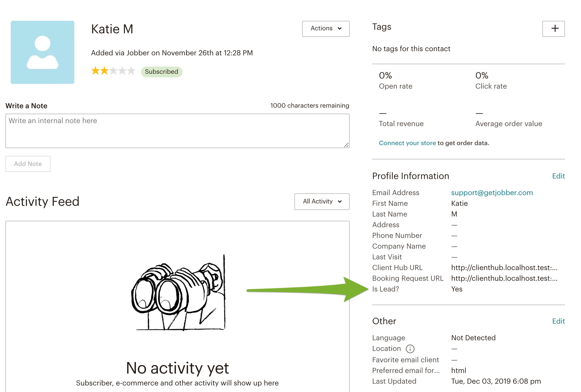Image resolution: width=581 pixels, height=392 pixels.
Task: Add a new tag with the plus icon
Action: tap(554, 29)
